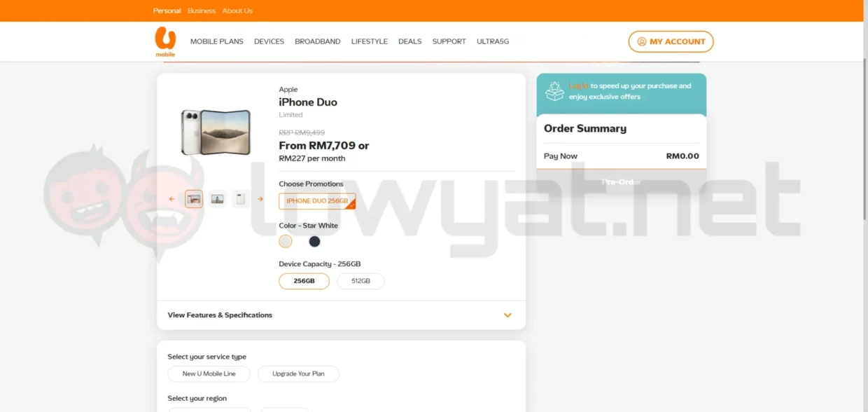Choose the dark black color swatch
Screen dimensions: 868x412
(315, 241)
